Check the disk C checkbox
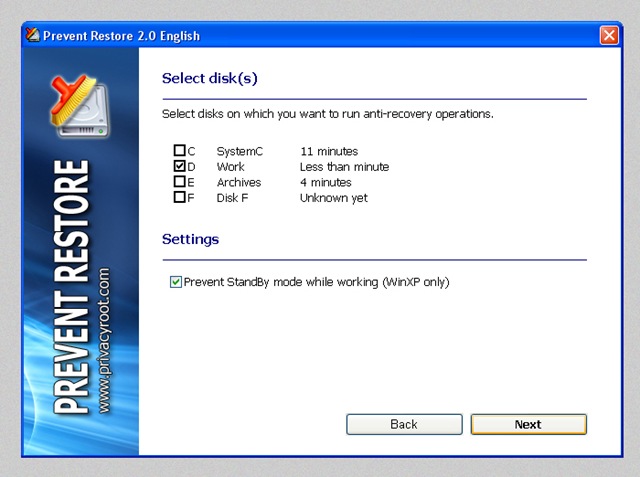 180,151
